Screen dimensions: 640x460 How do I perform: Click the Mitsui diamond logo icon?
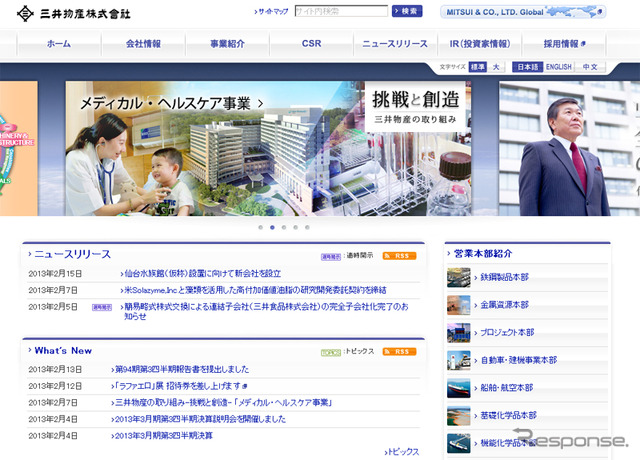pyautogui.click(x=25, y=13)
